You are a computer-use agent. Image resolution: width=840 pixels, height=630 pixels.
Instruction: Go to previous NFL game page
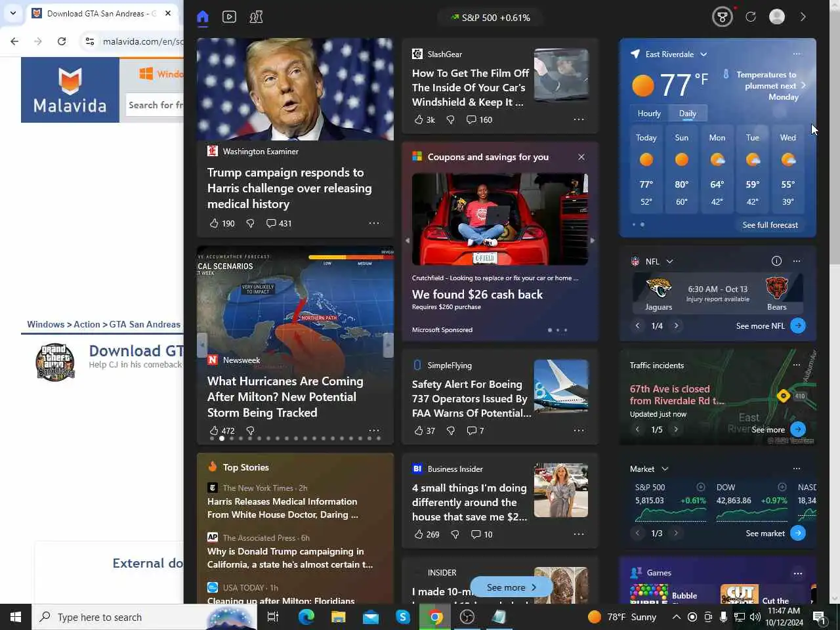(637, 325)
